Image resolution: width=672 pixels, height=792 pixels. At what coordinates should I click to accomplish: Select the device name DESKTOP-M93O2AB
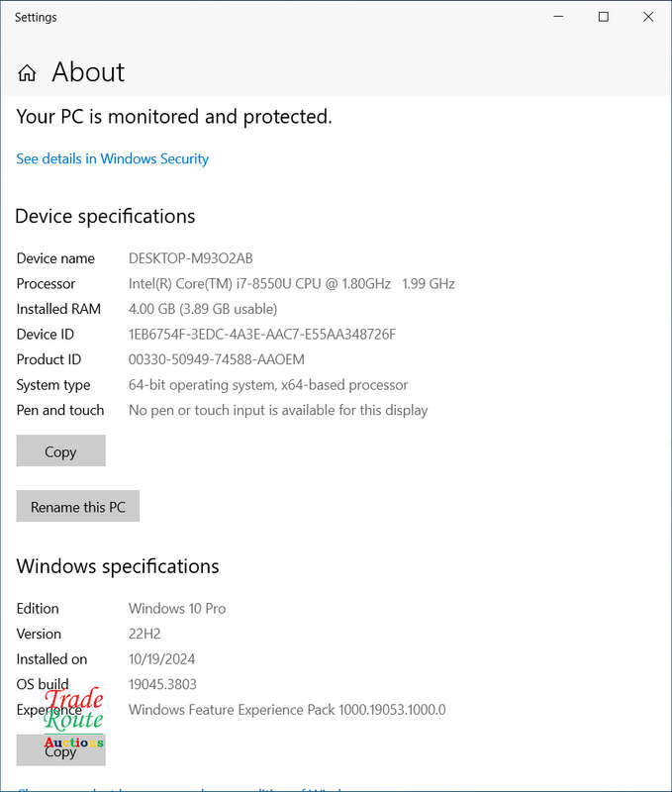(x=190, y=258)
